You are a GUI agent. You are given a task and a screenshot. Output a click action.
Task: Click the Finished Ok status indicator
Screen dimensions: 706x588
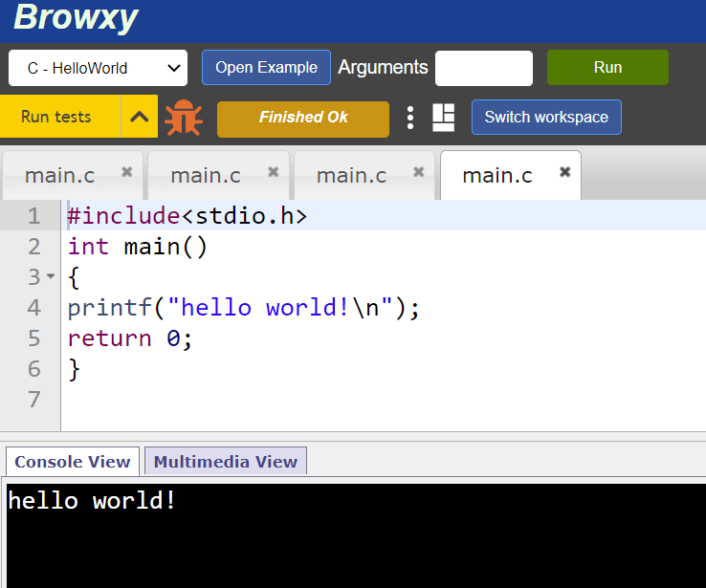tap(303, 118)
